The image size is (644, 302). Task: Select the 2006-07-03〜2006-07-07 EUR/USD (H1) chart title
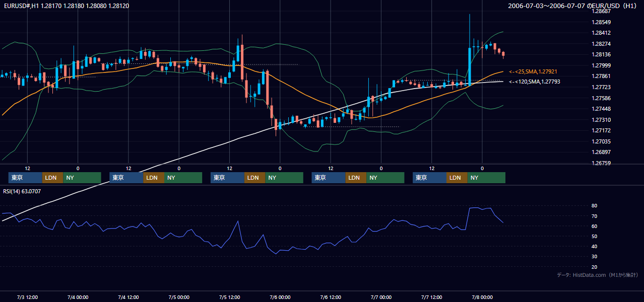tap(573, 6)
